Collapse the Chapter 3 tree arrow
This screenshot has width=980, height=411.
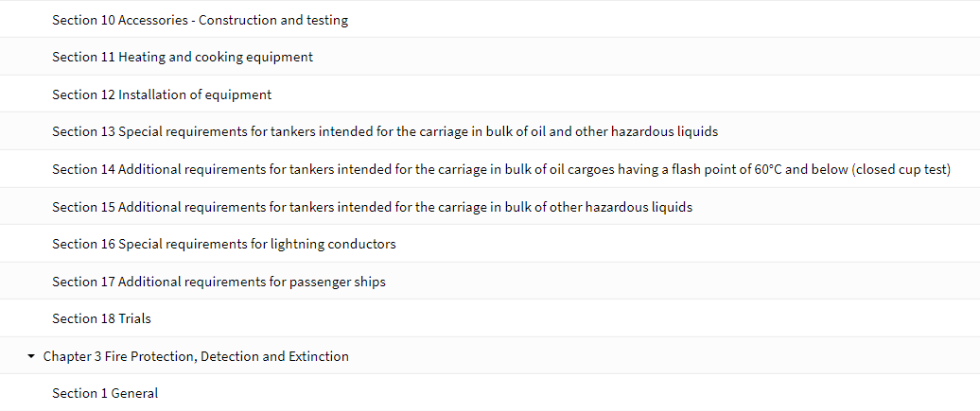tap(31, 356)
